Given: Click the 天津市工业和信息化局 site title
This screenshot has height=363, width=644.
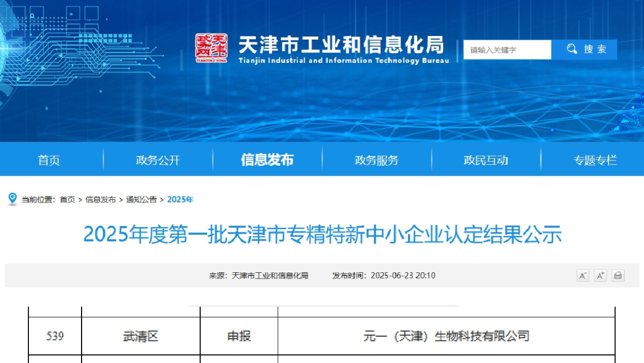Looking at the screenshot, I should click(342, 45).
